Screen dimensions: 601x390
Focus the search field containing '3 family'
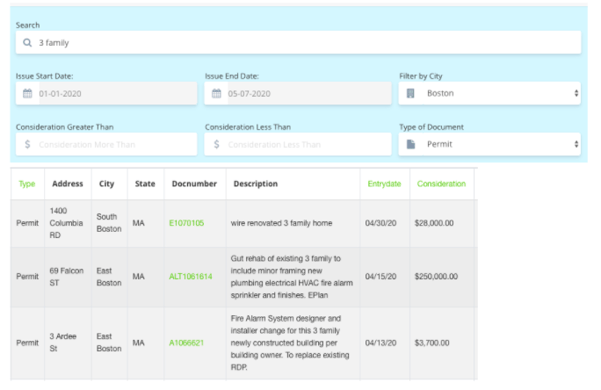(298, 43)
